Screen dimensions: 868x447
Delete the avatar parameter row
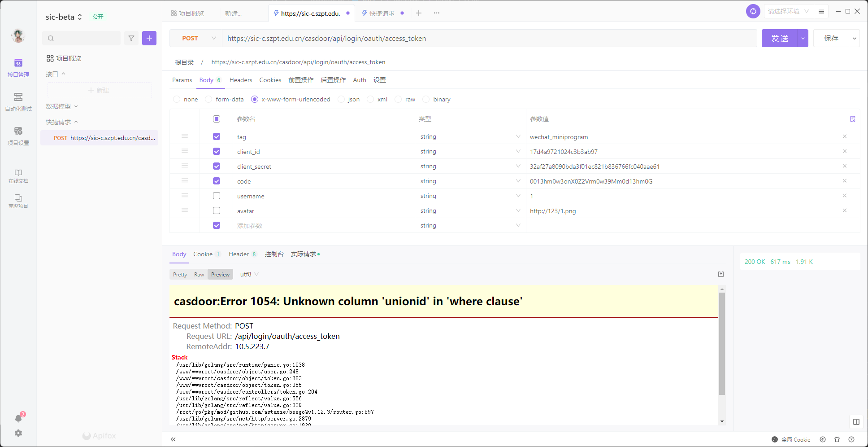click(x=845, y=210)
